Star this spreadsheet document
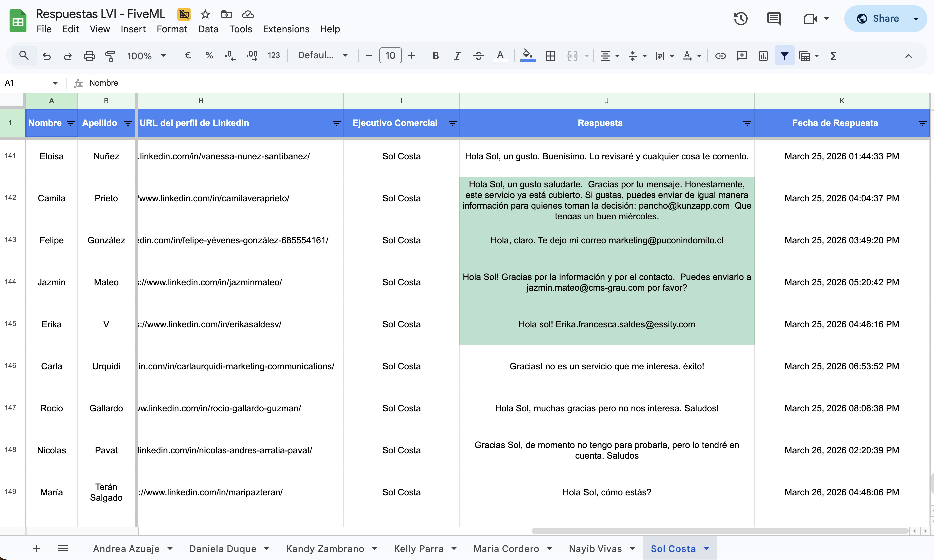Viewport: 934px width, 560px height. point(205,14)
